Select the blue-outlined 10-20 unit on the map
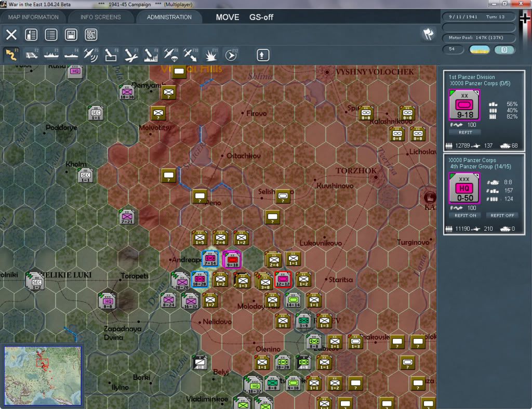Viewport: 532px width, 409px height. pos(199,279)
